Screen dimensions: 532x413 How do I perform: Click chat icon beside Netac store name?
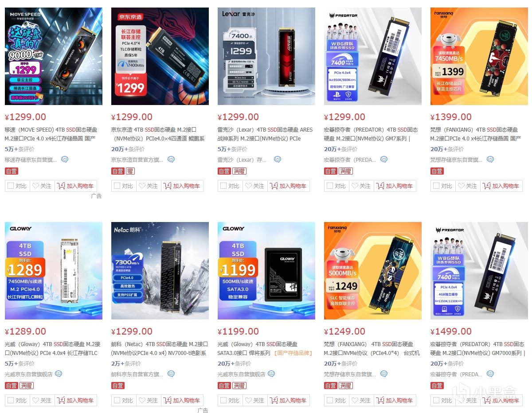click(171, 374)
